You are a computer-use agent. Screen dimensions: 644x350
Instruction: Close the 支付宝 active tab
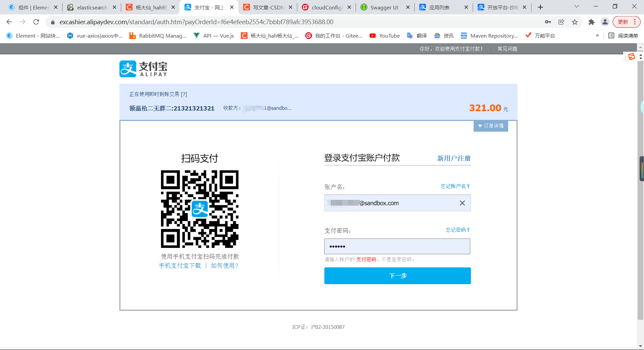coord(232,7)
